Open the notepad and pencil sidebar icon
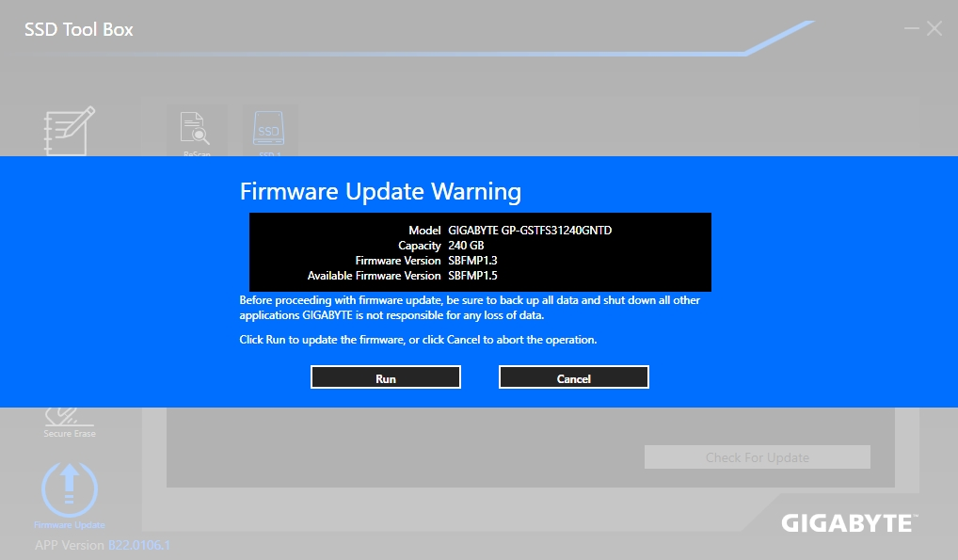 [69, 131]
